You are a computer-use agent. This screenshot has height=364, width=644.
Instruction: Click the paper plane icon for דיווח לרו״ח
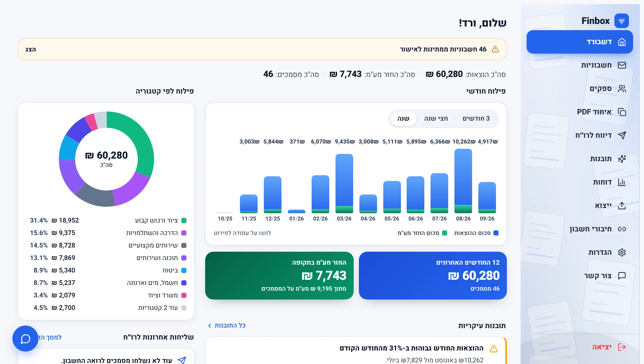click(x=622, y=135)
